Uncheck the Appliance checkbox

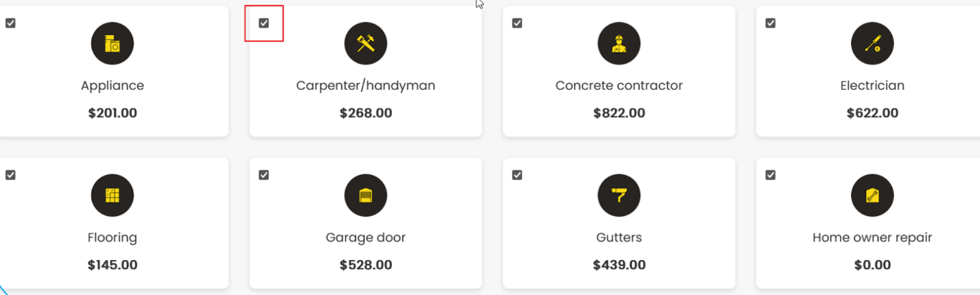click(x=10, y=23)
